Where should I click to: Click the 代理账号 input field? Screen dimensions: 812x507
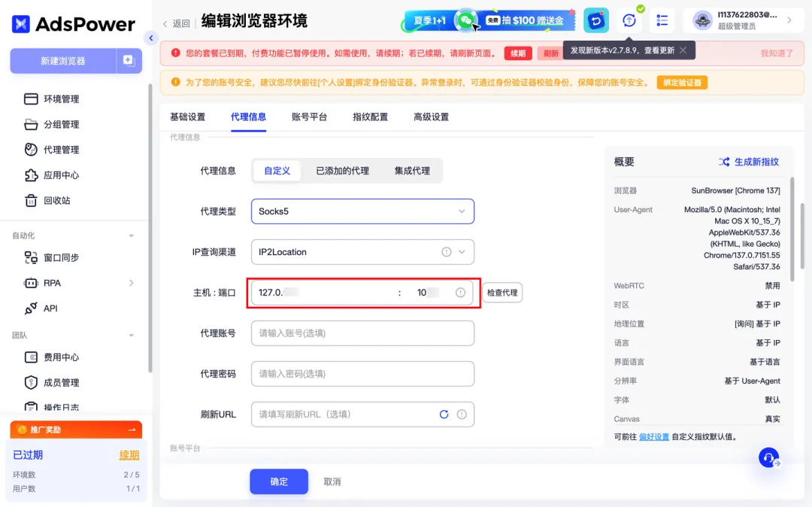(x=362, y=333)
